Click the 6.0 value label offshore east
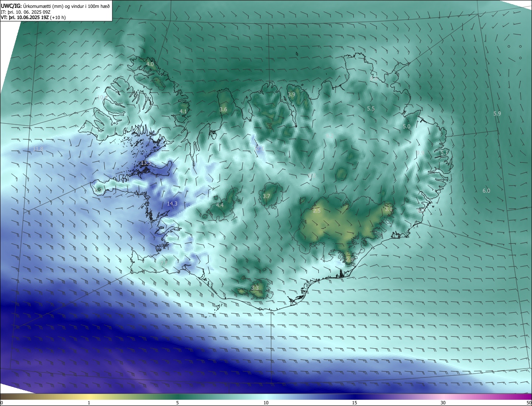 [486, 191]
